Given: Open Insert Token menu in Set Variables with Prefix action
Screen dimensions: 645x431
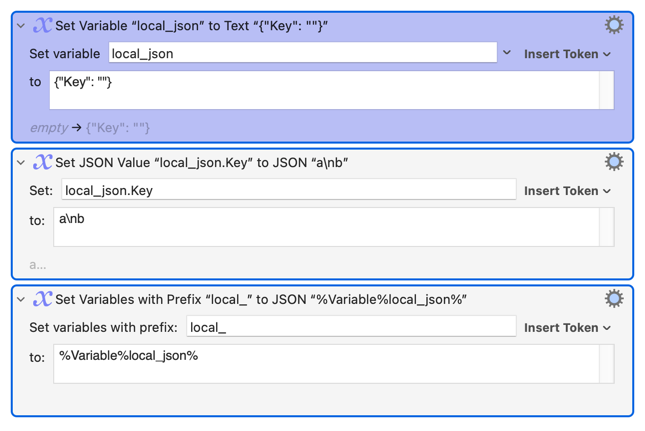Looking at the screenshot, I should [x=566, y=327].
